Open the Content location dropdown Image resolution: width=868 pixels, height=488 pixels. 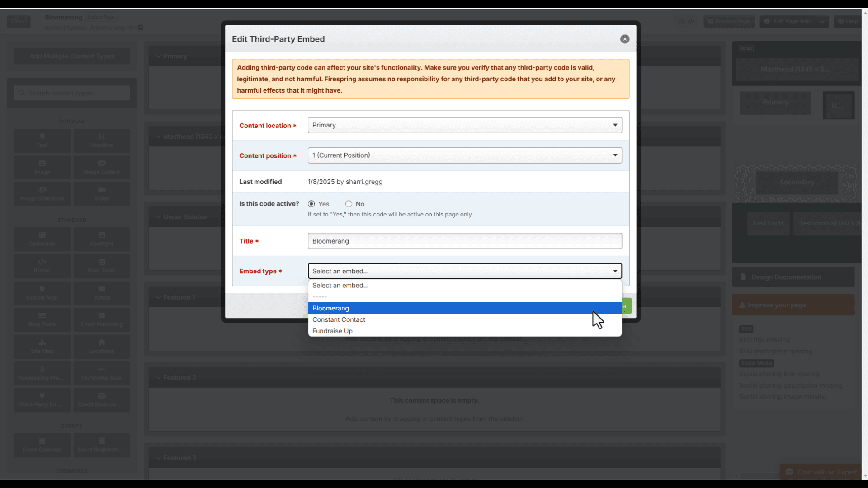click(465, 125)
